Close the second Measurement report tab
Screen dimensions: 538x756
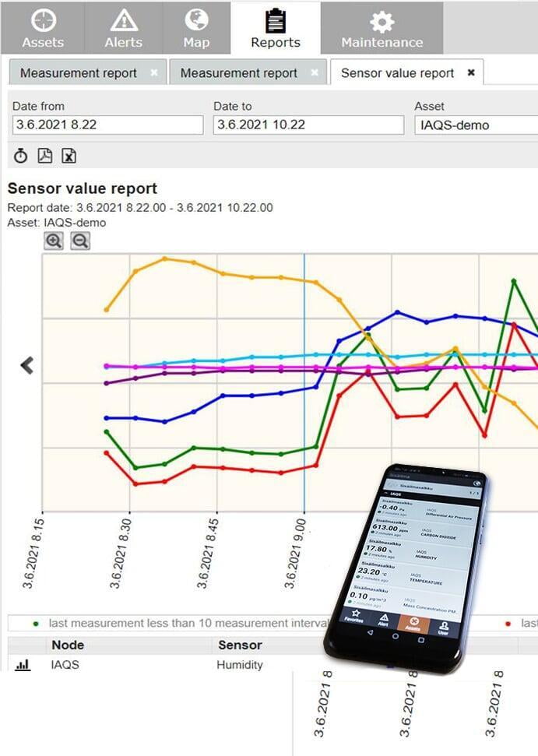(315, 72)
